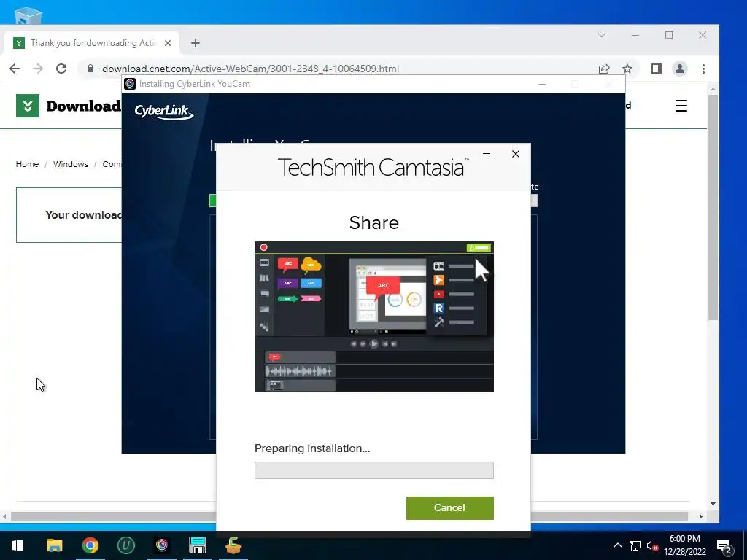Close the TechSmith Camtasia installer window
This screenshot has height=560, width=747.
pyautogui.click(x=516, y=154)
